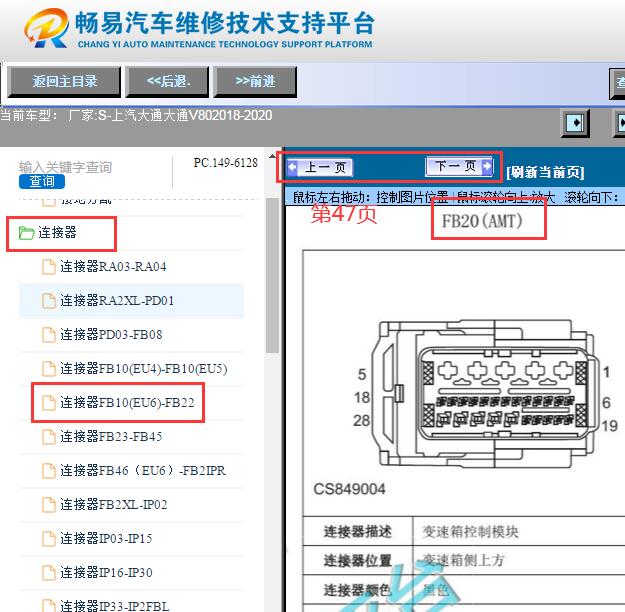Click the FB20 connector diagram image

(x=485, y=394)
